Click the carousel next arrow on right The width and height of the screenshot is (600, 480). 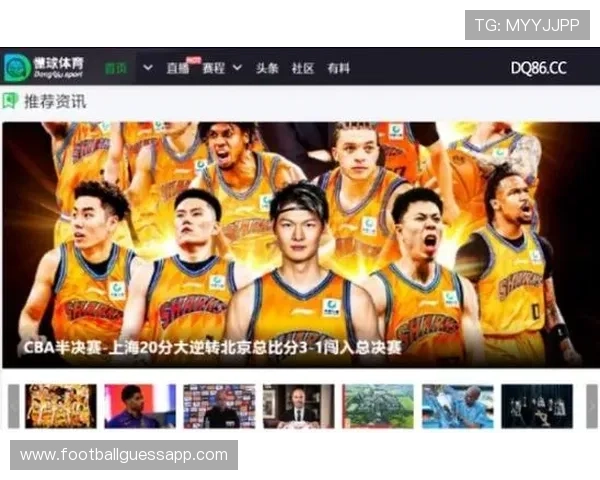click(592, 406)
